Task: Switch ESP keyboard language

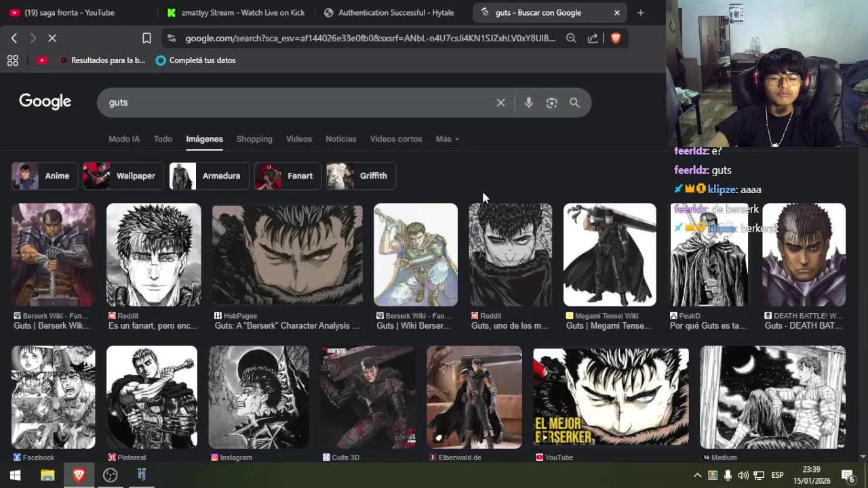Action: tap(778, 475)
